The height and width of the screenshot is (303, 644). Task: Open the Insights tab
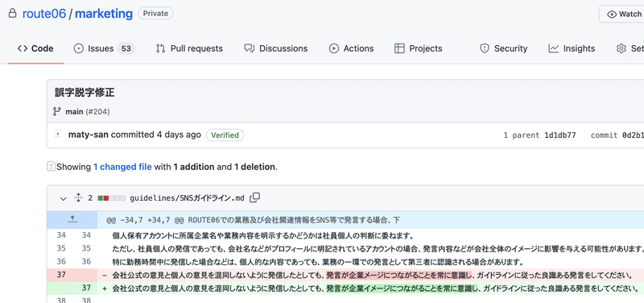click(x=572, y=48)
